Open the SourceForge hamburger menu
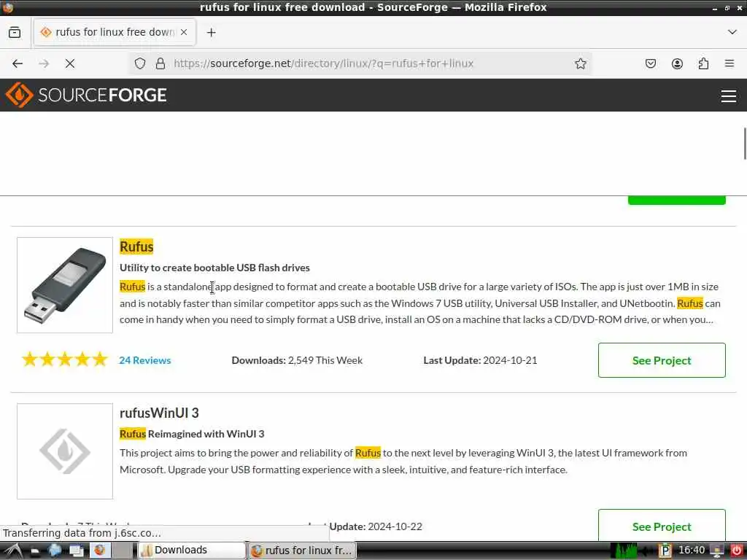This screenshot has width=747, height=560. (729, 96)
